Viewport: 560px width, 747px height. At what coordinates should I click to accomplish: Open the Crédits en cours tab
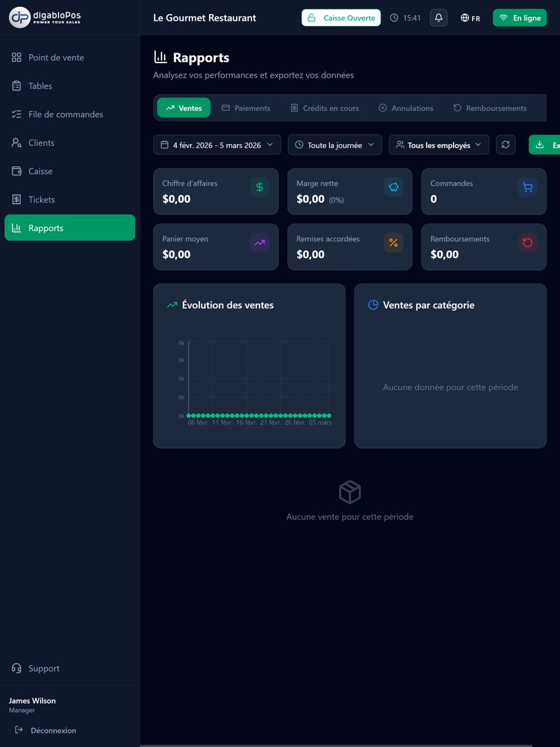click(325, 108)
